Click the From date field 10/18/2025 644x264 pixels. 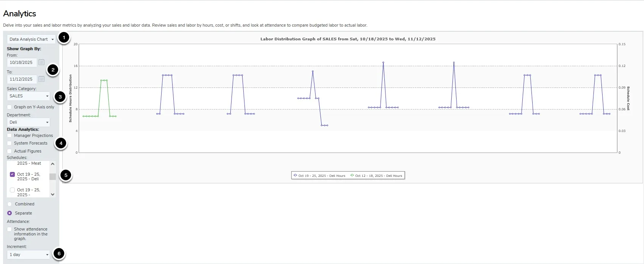(22, 62)
